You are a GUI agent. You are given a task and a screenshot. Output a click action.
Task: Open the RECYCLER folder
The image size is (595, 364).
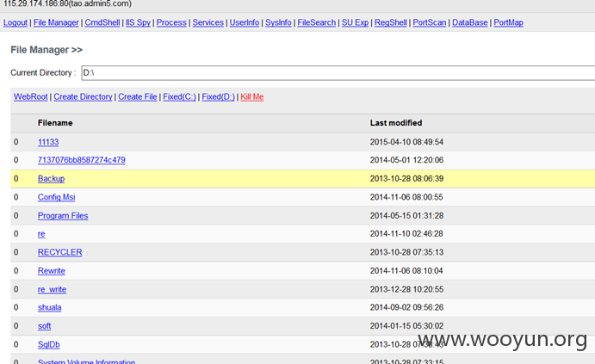60,252
